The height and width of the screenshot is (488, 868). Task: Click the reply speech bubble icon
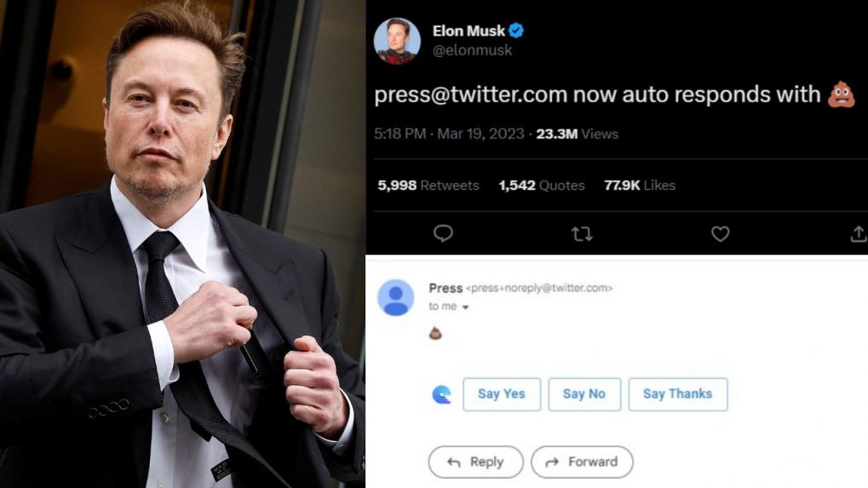tap(443, 233)
